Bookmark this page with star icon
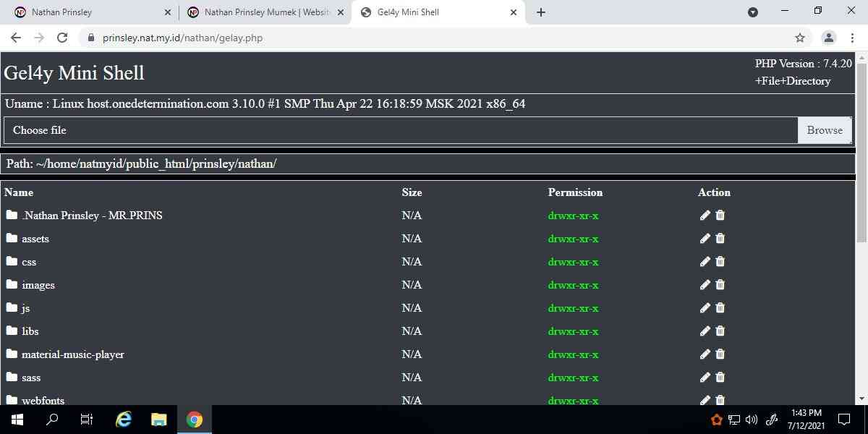The image size is (868, 434). (800, 38)
